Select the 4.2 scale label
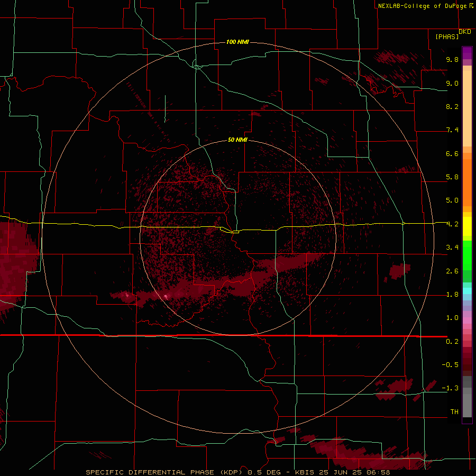The height and width of the screenshot is (476, 476). click(452, 224)
